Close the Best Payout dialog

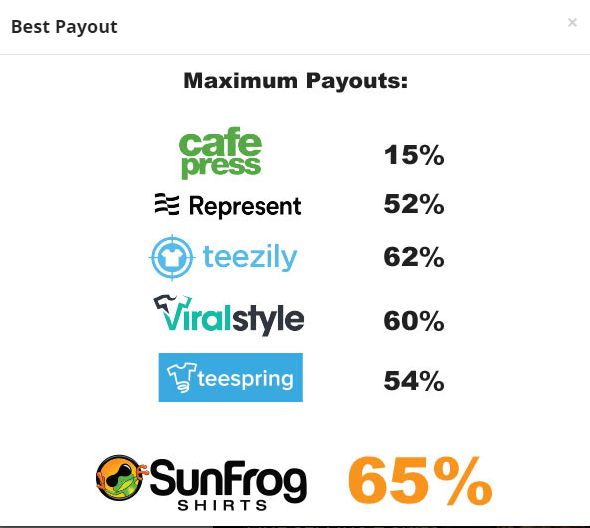click(x=572, y=23)
